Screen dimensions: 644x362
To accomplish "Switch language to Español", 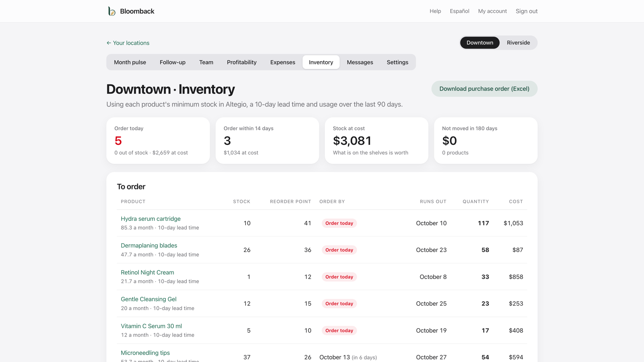I will tap(459, 11).
